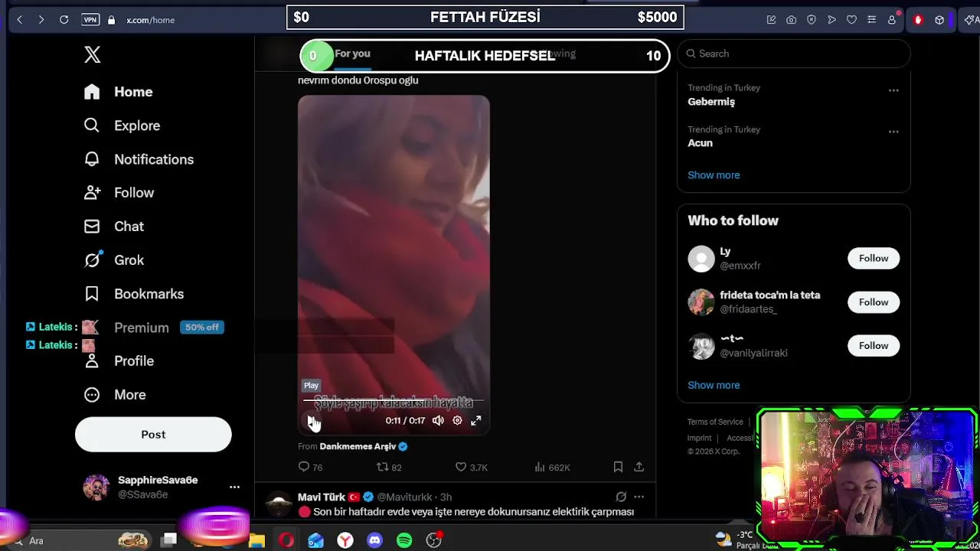Open SapphireSava6e account options menu

click(x=234, y=487)
